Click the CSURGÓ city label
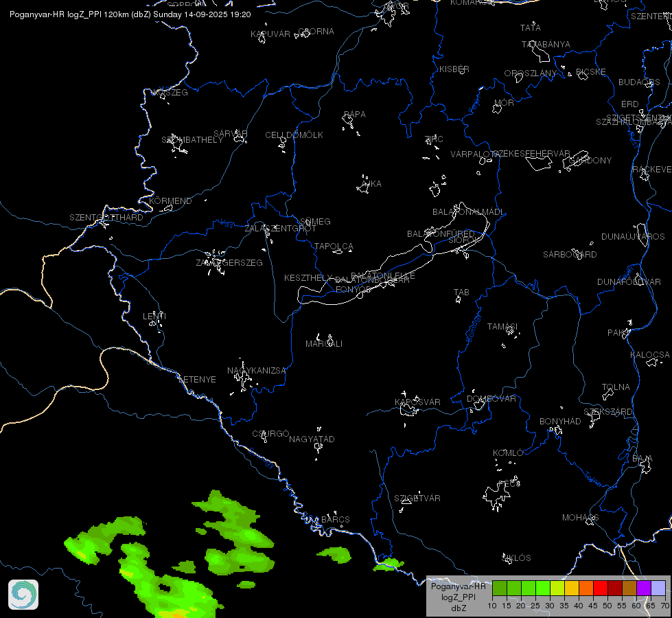672x618 pixels. 270,433
